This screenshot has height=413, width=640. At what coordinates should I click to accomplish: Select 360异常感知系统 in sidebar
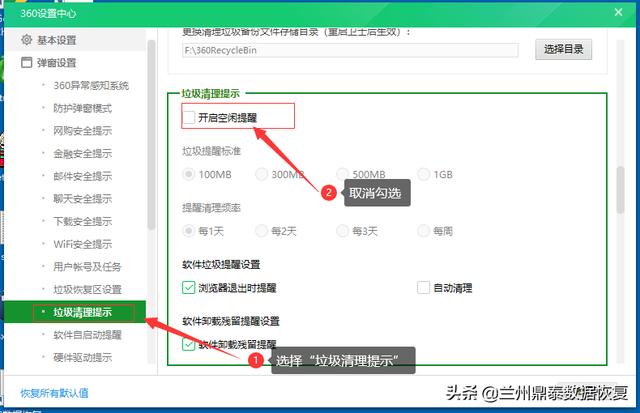pyautogui.click(x=91, y=86)
